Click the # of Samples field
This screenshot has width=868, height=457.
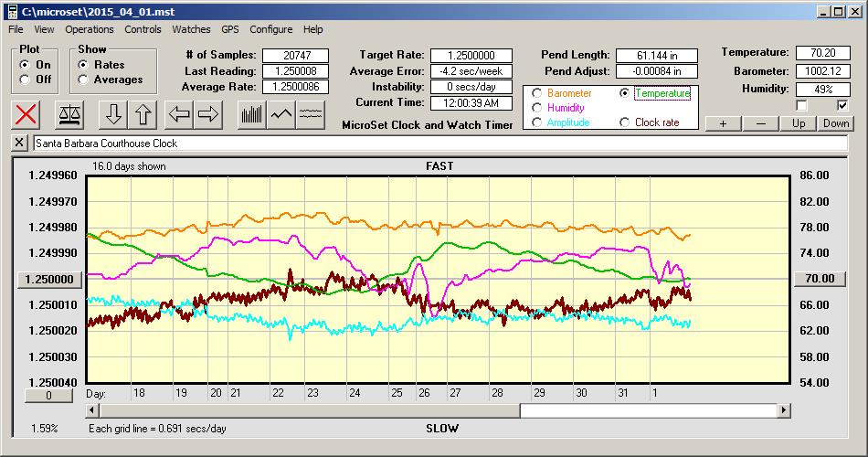(296, 56)
